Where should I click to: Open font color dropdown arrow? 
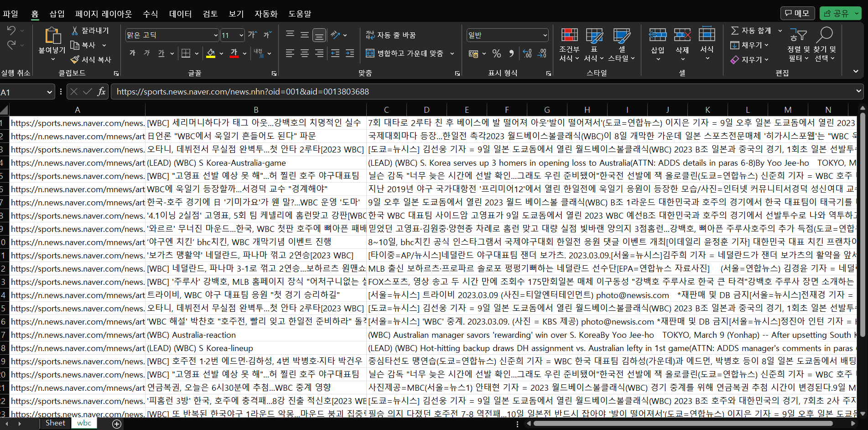click(x=244, y=53)
